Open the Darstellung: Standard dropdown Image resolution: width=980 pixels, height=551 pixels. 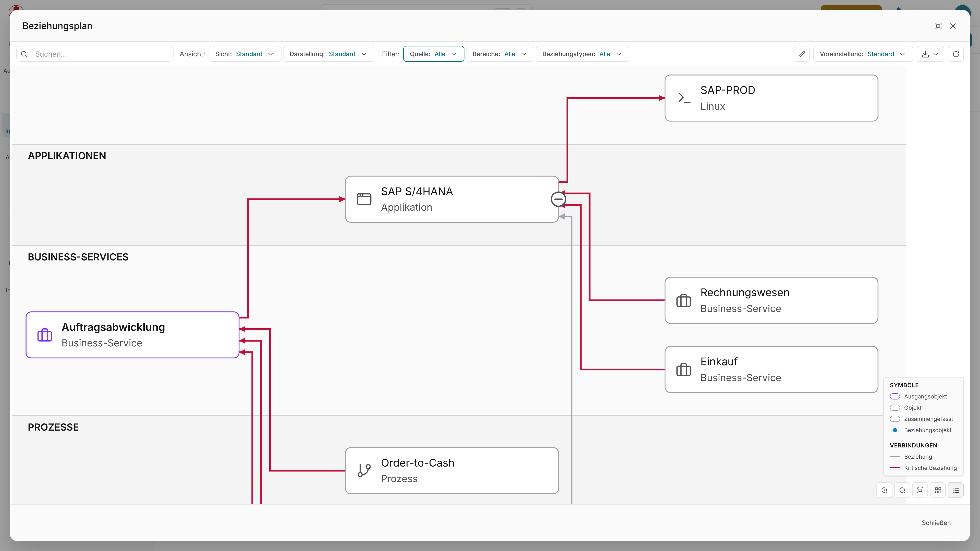328,54
